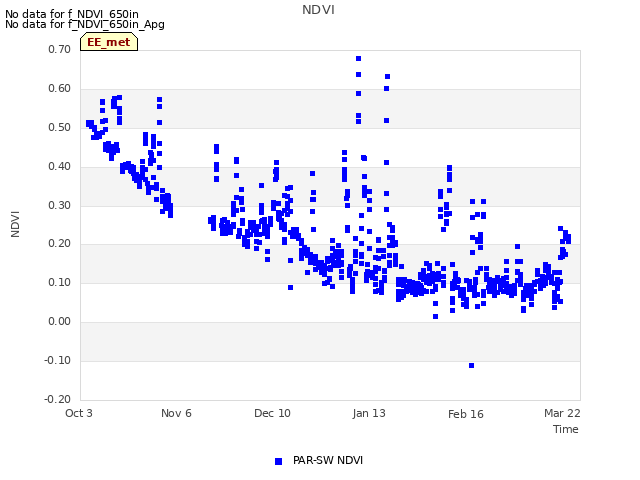Click the NDVI chart title

pyautogui.click(x=318, y=10)
